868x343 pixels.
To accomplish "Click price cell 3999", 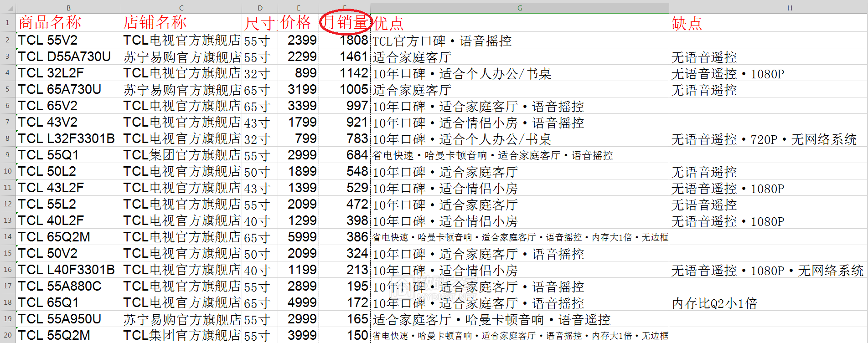I will click(299, 335).
